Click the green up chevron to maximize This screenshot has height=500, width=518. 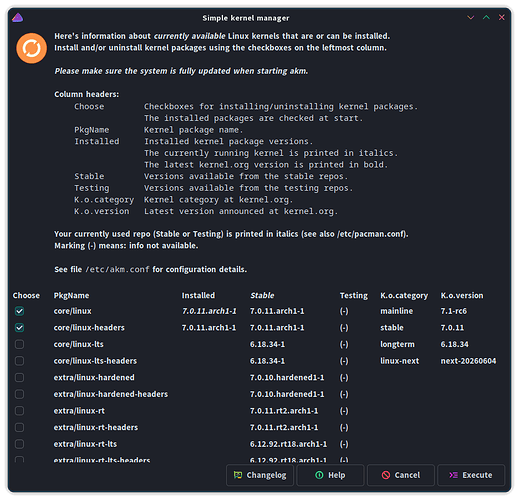486,17
